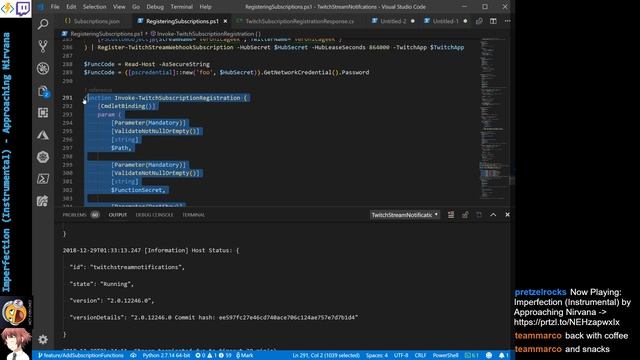
Task: Close the RegisteringSubscriptions.ps1 tab
Action: 225,21
